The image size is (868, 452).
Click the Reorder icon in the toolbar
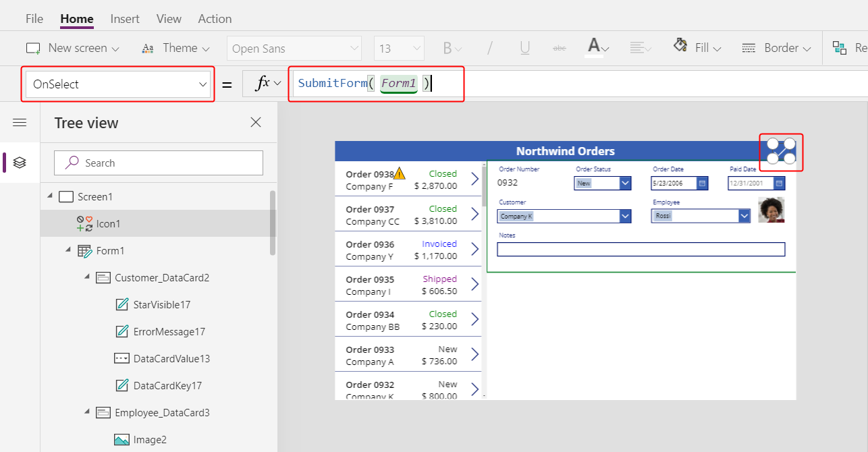pos(840,47)
